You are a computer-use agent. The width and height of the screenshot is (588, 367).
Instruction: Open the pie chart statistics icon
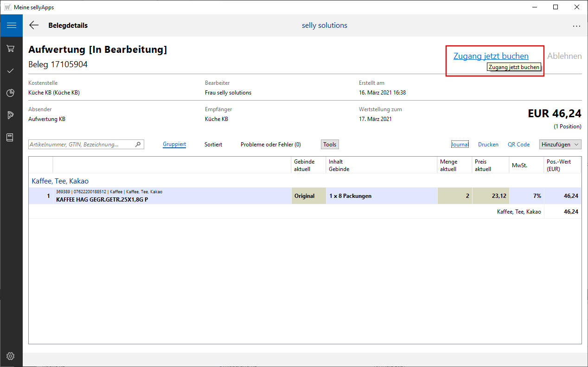(11, 93)
